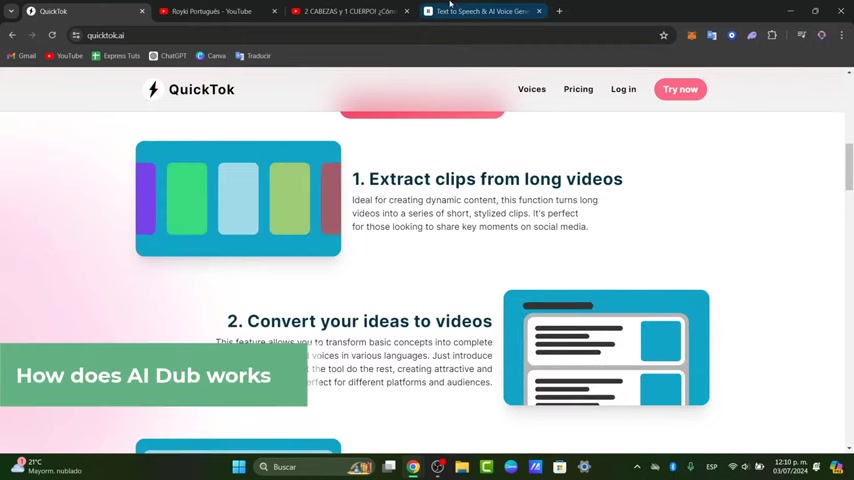Screen dimensions: 854x480
Task: Open the Pricing nav link
Action: tap(578, 89)
